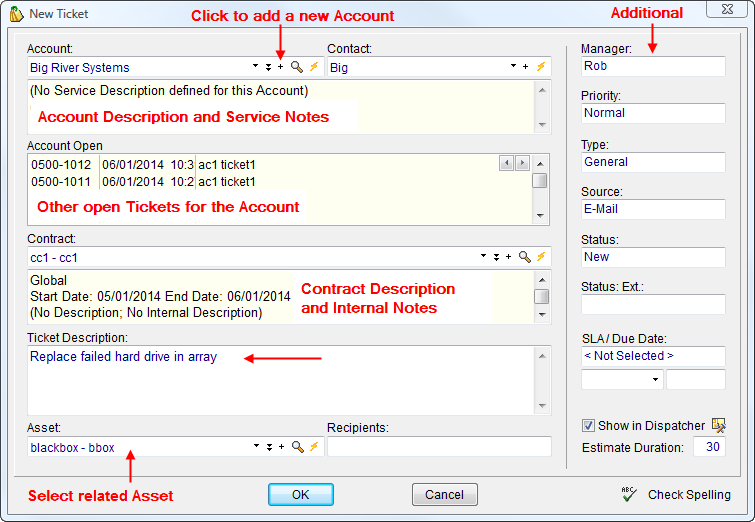This screenshot has height=522, width=755.
Task: Click the Estimate Duration field
Action: tap(709, 447)
